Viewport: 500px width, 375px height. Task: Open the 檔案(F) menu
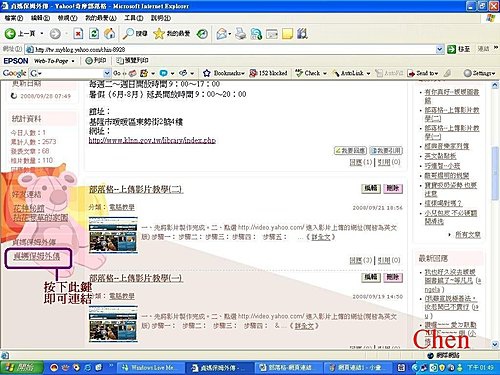point(14,18)
